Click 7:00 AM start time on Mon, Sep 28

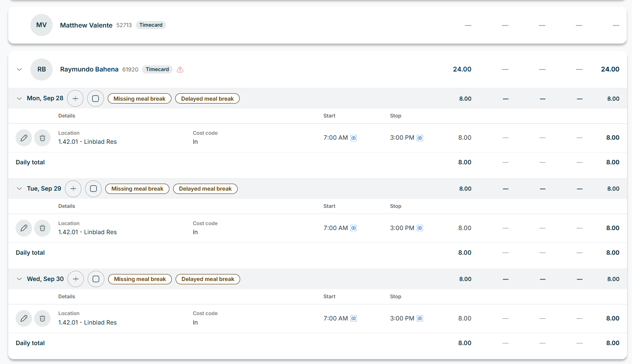[x=336, y=138]
